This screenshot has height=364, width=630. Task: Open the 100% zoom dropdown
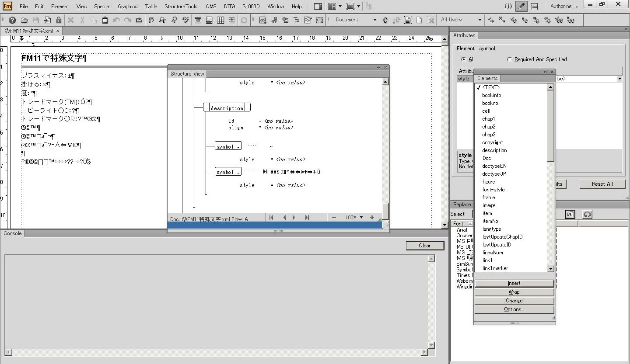coord(361,218)
